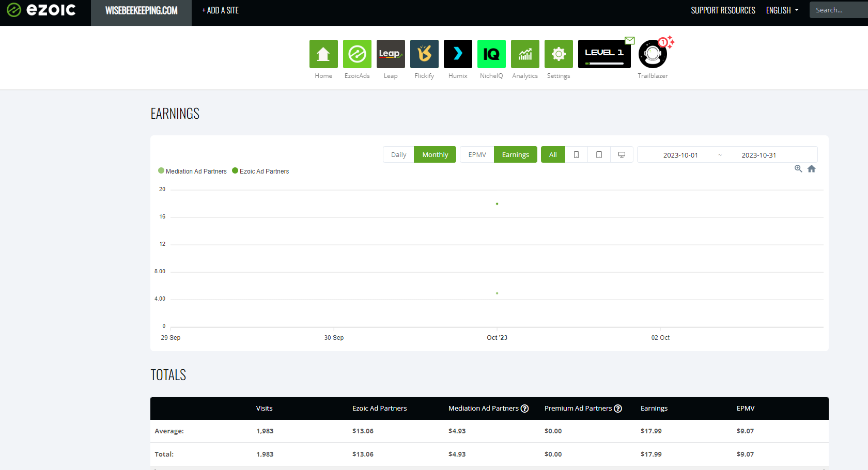868x470 pixels.
Task: Filter earnings by desktop device icon
Action: [x=622, y=154]
